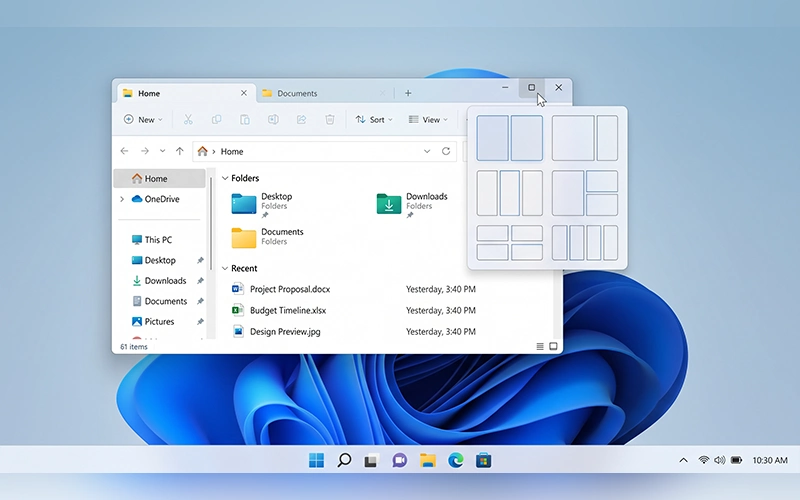
Task: Open File Explorer from taskbar
Action: pyautogui.click(x=428, y=460)
